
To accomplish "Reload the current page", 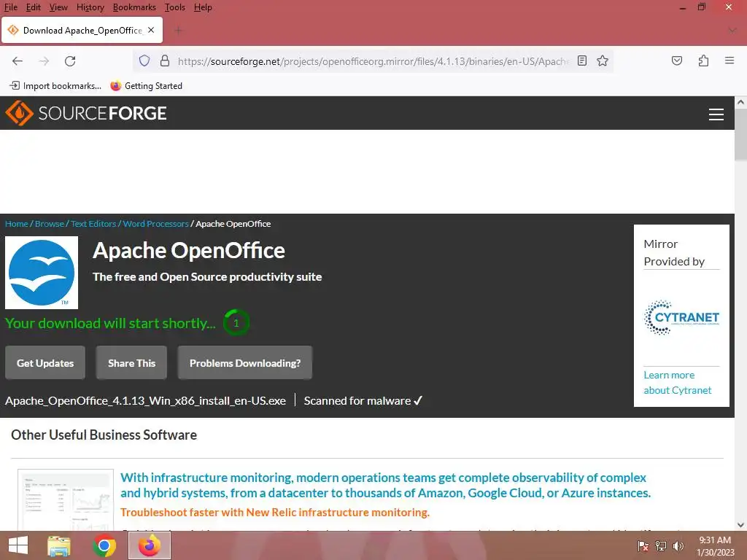I will click(x=70, y=61).
